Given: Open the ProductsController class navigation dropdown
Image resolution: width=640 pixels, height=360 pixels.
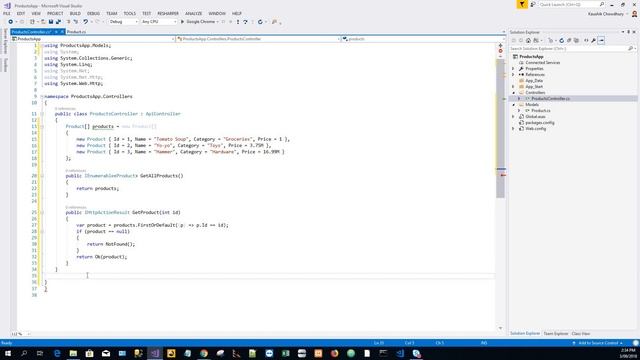Looking at the screenshot, I should click(258, 39).
